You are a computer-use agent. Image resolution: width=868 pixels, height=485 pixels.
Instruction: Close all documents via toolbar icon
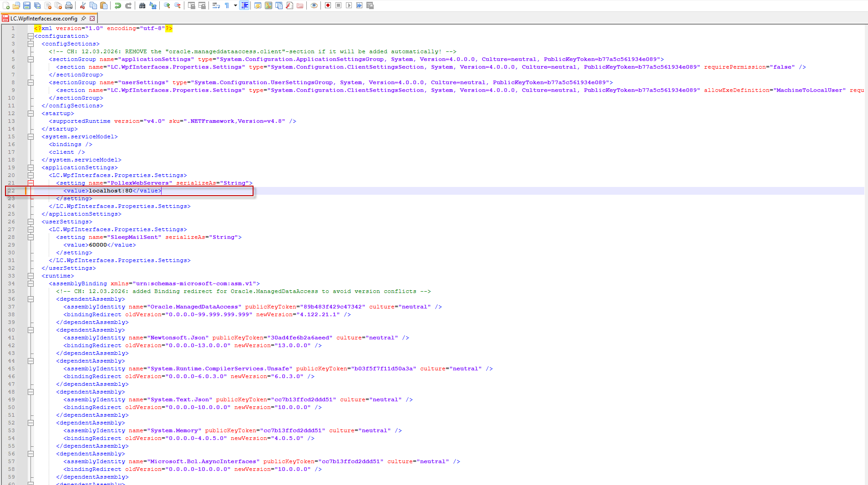[x=58, y=5]
